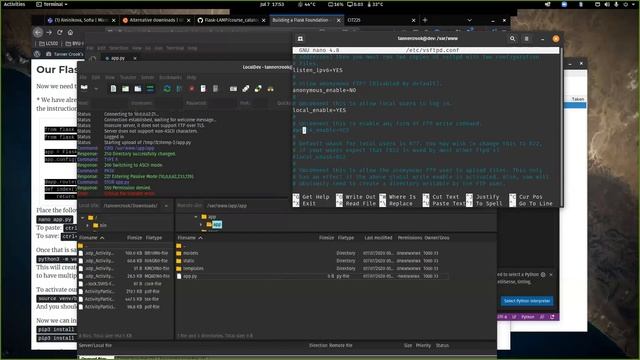Open the FileZilla Site Manager icon

pos(84,89)
